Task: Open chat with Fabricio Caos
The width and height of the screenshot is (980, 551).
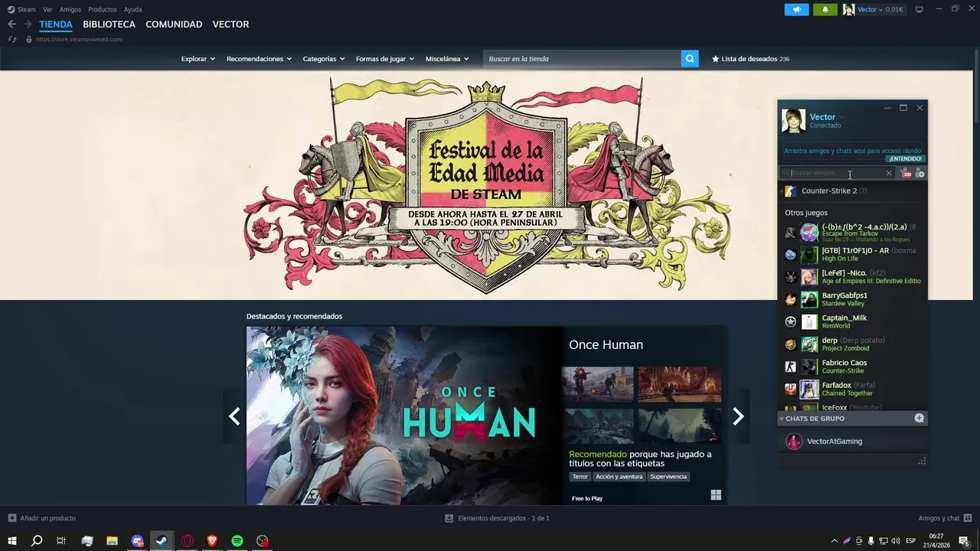Action: (853, 367)
